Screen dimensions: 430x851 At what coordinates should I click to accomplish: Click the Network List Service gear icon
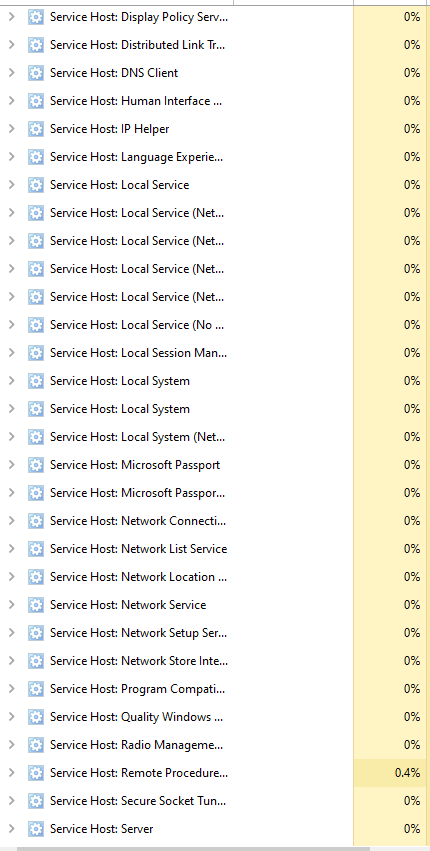pos(35,549)
